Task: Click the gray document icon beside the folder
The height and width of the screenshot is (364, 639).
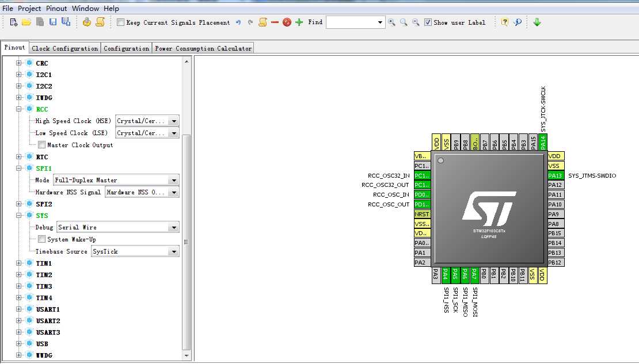Action: pyautogui.click(x=40, y=22)
